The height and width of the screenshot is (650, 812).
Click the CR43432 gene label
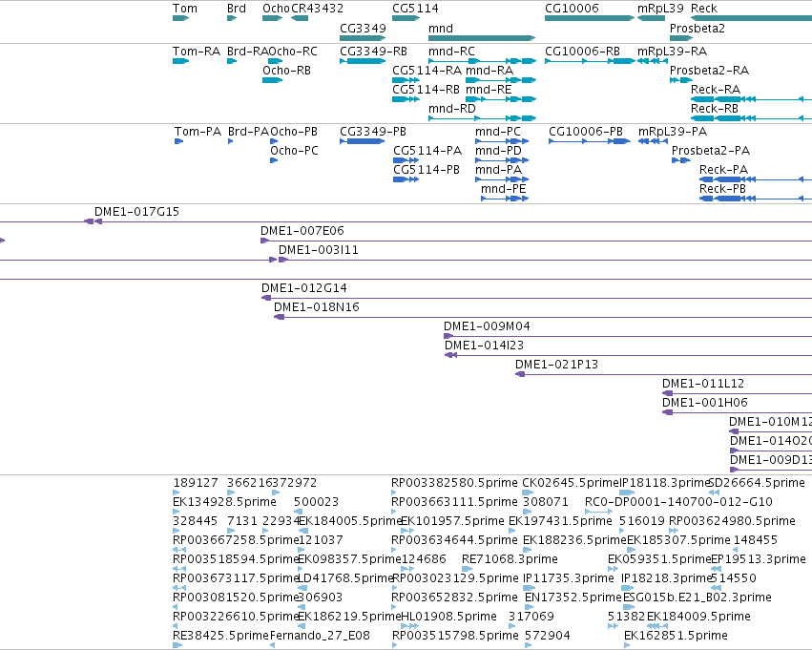[x=317, y=9]
